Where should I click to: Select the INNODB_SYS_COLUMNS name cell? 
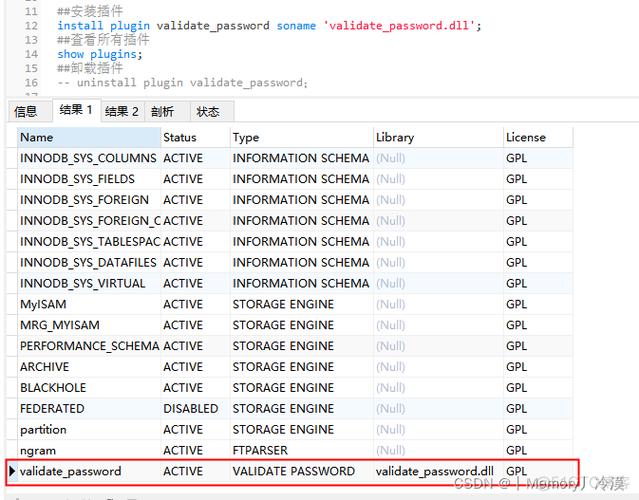tap(89, 158)
